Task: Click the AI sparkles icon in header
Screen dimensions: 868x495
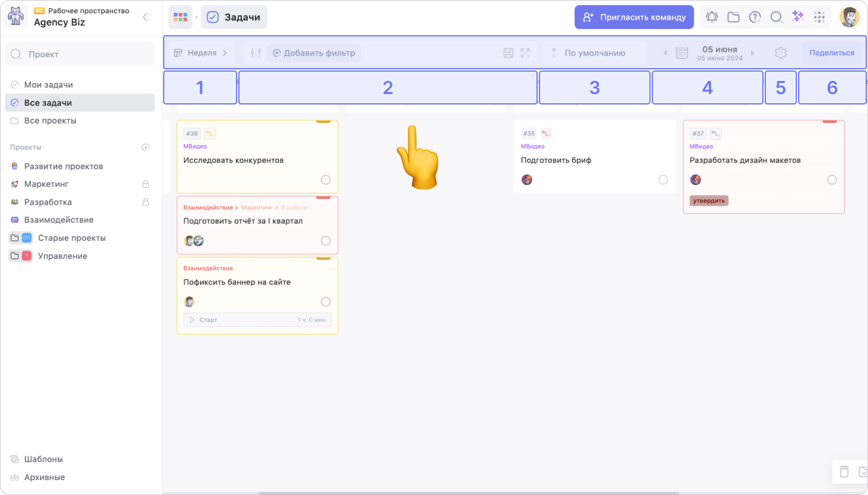Action: 798,17
